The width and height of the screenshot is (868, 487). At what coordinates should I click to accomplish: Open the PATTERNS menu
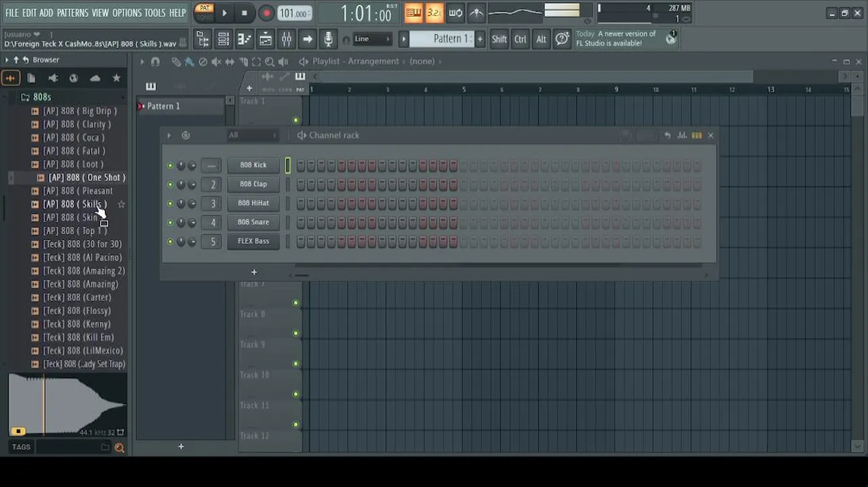click(x=72, y=13)
